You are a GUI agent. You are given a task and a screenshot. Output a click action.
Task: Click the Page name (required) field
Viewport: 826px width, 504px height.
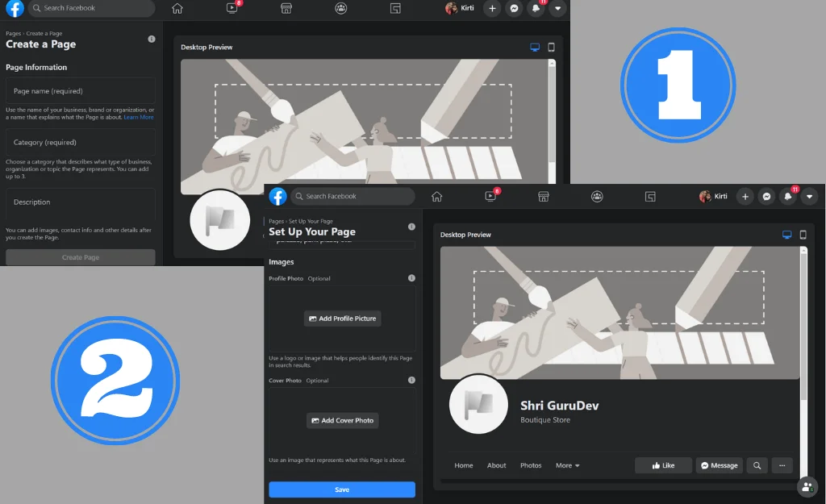pyautogui.click(x=80, y=91)
